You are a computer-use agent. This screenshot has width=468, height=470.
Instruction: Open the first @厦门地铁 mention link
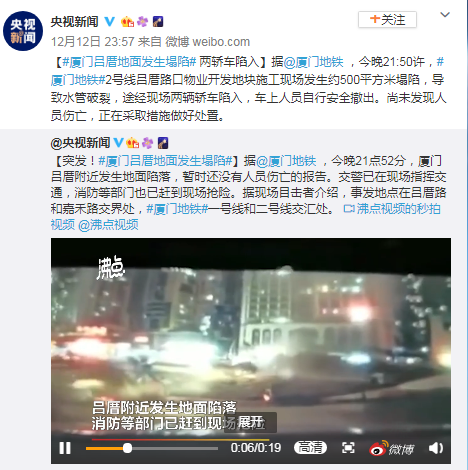[x=313, y=62]
